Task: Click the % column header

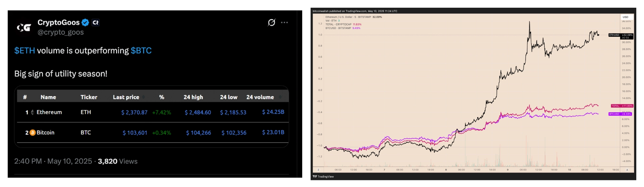Action: pyautogui.click(x=162, y=97)
